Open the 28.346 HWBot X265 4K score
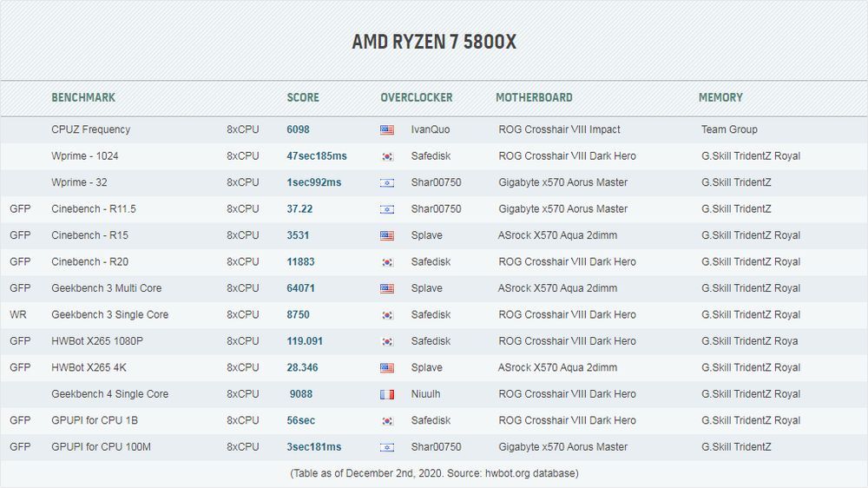Viewport: 868px width, 488px height. [302, 368]
